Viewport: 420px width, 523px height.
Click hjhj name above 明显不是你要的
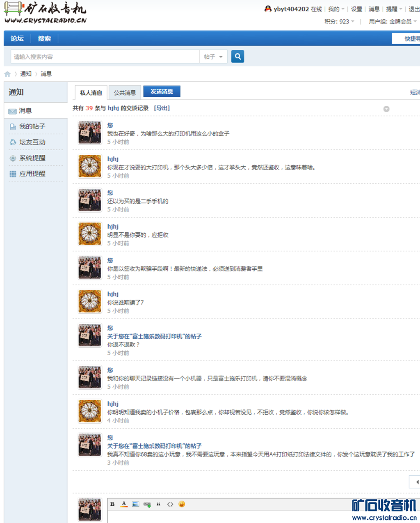[x=113, y=227]
